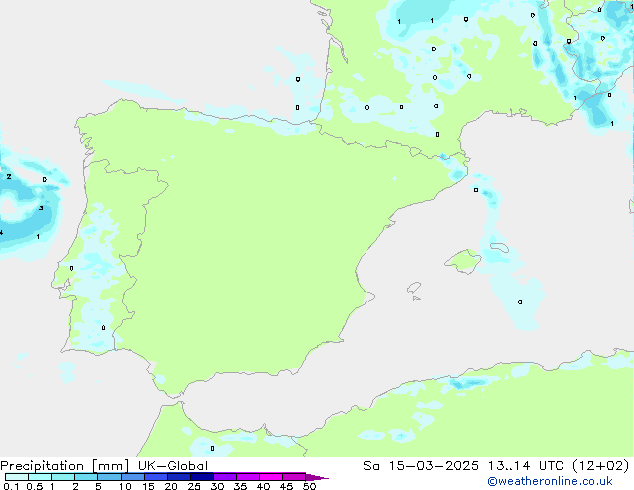Select the 5 to 10 mm legend swatch
The height and width of the screenshot is (490, 634).
point(109,477)
